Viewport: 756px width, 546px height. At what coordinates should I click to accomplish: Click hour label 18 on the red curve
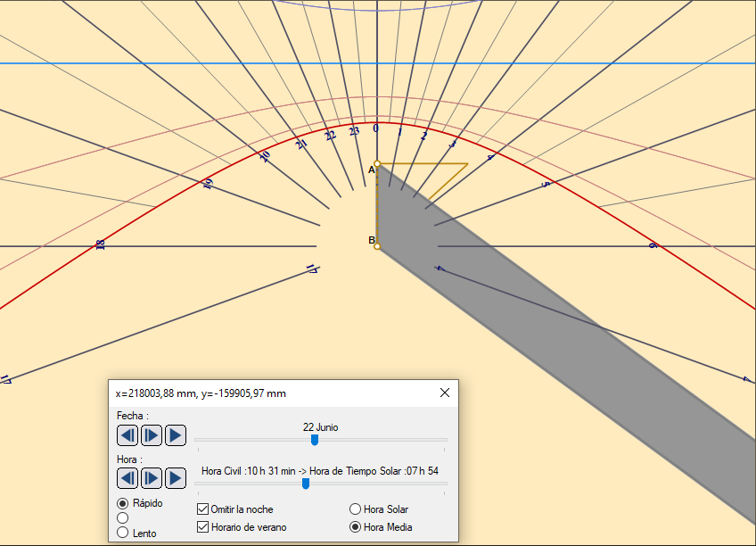point(100,245)
